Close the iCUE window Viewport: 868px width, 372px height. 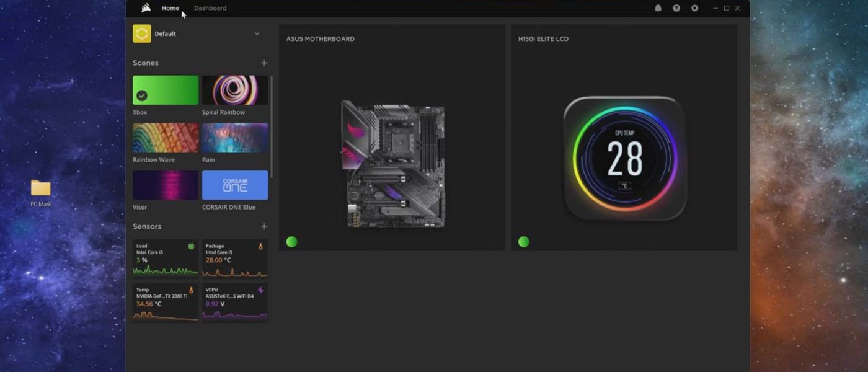coord(738,8)
